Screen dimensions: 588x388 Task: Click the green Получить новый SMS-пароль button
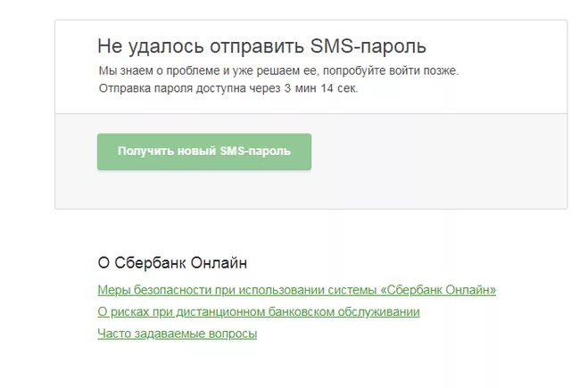(204, 152)
